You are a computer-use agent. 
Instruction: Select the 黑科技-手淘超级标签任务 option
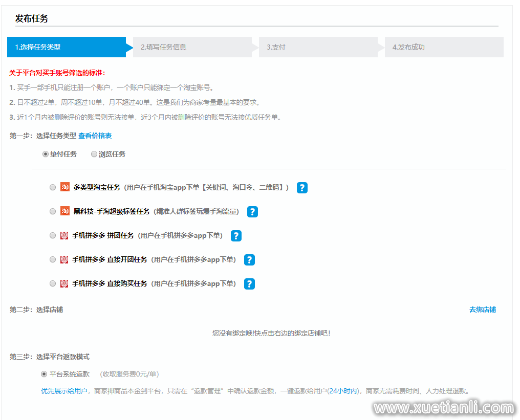53,211
